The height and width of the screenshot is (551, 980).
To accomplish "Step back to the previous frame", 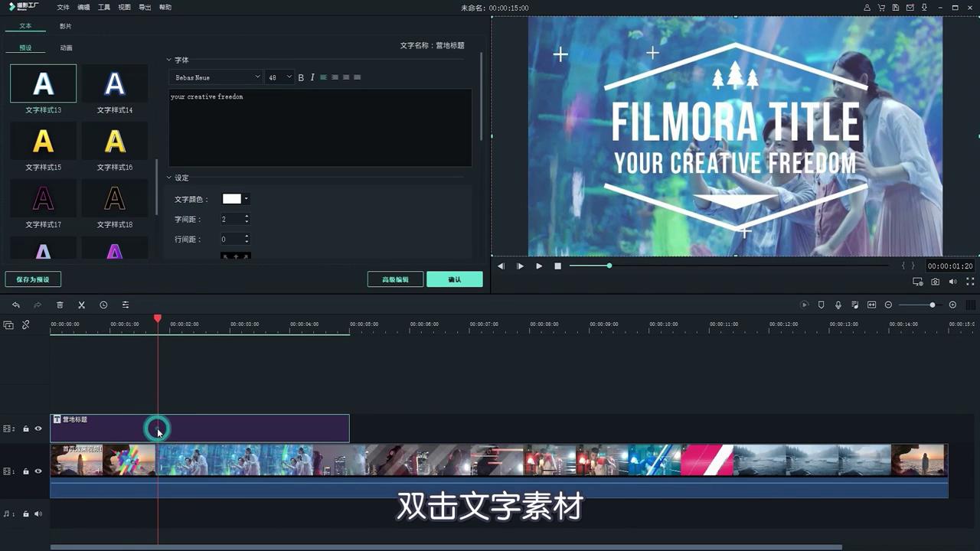I will pyautogui.click(x=501, y=266).
